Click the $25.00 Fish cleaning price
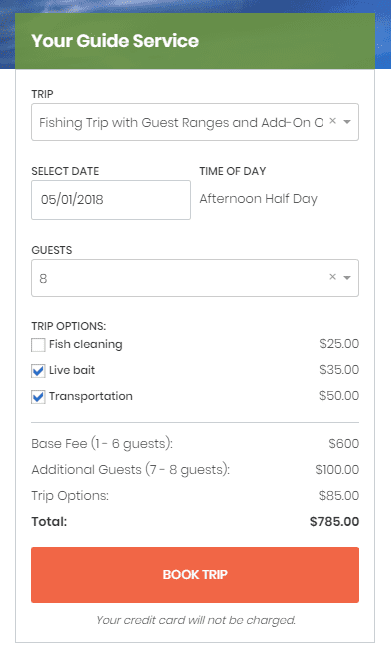 (x=339, y=343)
